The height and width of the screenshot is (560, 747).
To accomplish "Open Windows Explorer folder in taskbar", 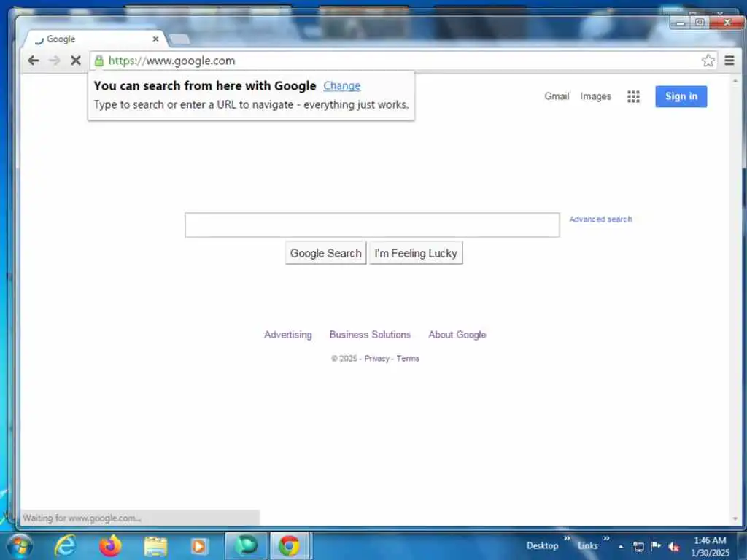I will (x=155, y=546).
